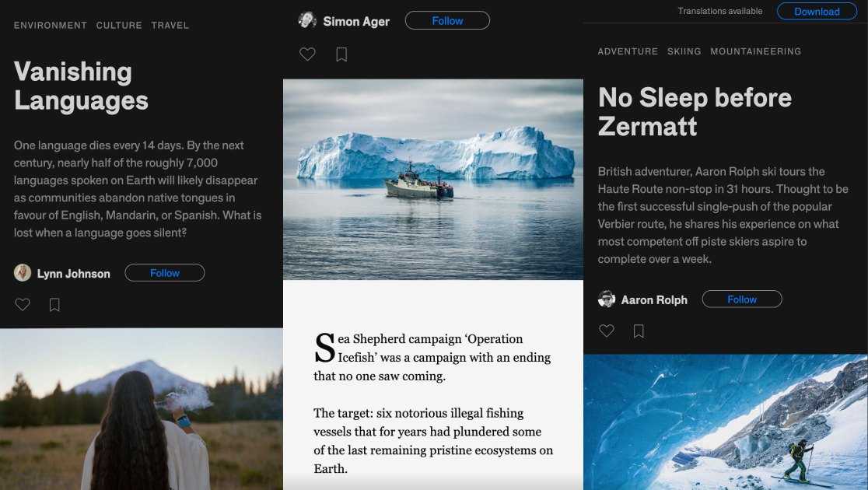The width and height of the screenshot is (868, 490).
Task: Bookmark the Vanishing Languages story
Action: coord(54,305)
